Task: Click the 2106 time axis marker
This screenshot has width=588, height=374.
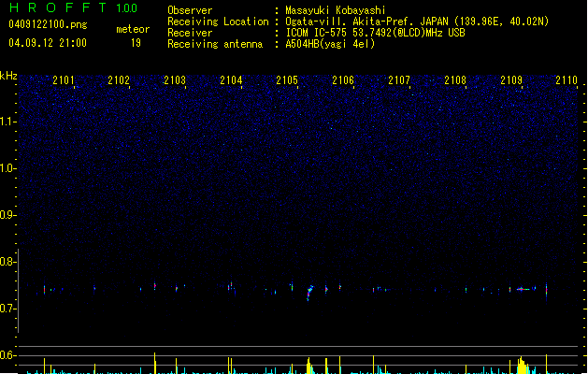Action: [343, 80]
